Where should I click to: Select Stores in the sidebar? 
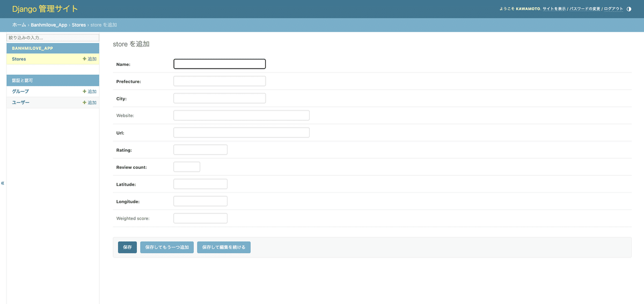[x=19, y=59]
